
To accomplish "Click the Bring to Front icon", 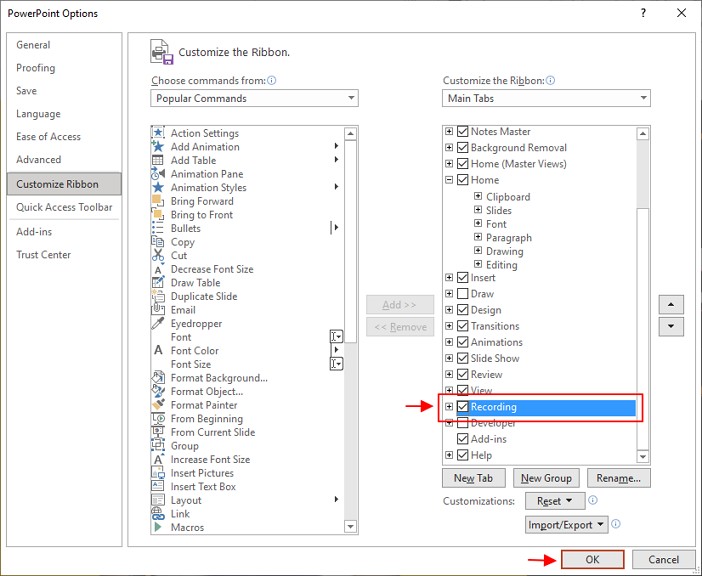I will point(158,214).
